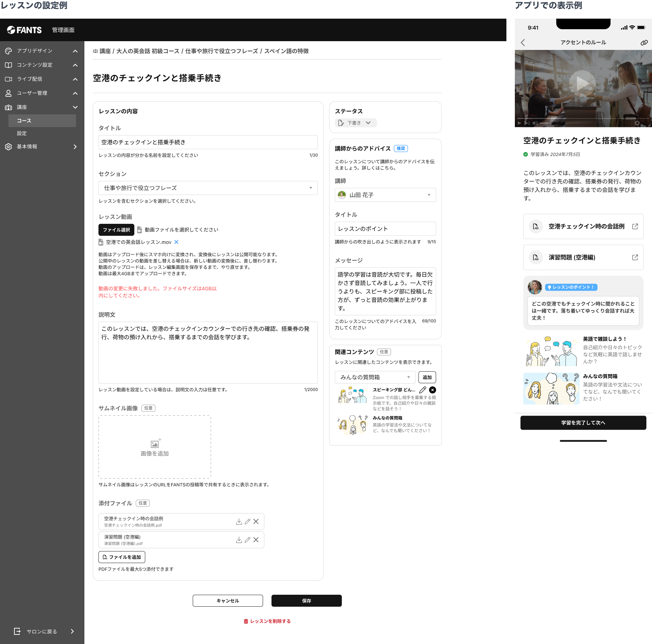
Task: Open 演習問題 (空港編) PDF in app preview
Action: [x=583, y=257]
